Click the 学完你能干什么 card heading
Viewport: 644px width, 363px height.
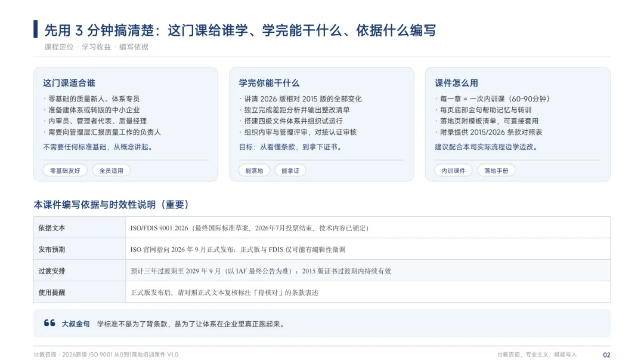[269, 83]
